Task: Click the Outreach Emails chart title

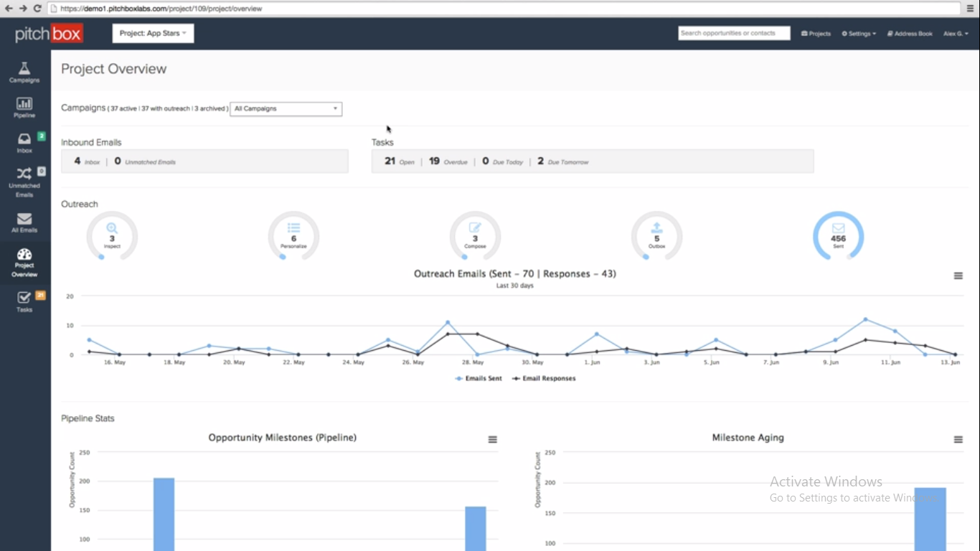Action: [x=515, y=274]
